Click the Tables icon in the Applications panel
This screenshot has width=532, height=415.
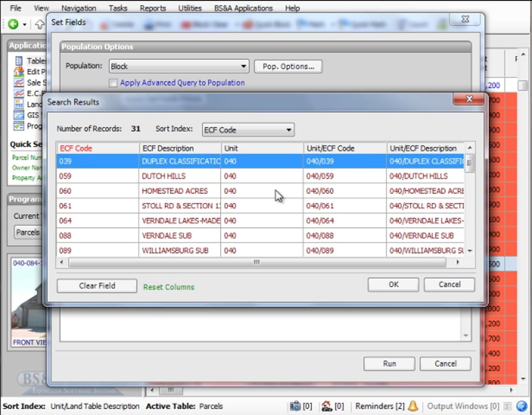coord(19,61)
